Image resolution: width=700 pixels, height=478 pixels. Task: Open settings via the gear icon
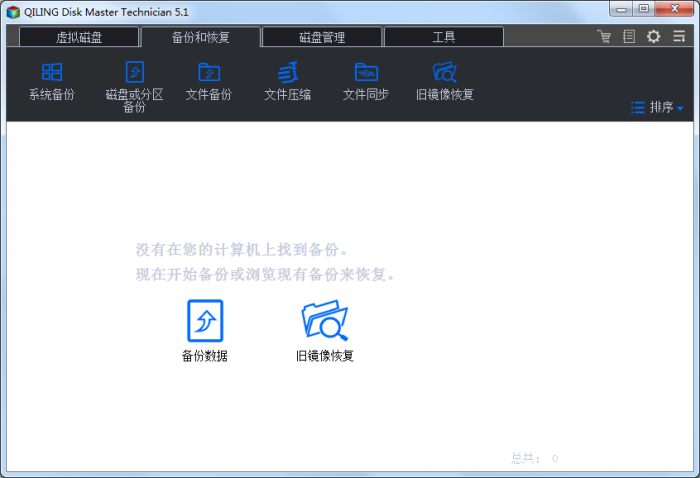654,36
